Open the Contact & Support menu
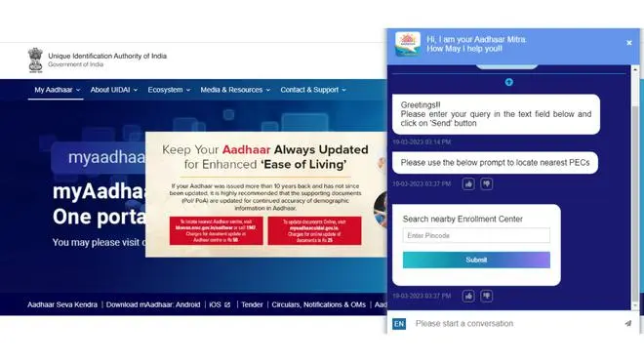644x362 pixels. point(313,90)
